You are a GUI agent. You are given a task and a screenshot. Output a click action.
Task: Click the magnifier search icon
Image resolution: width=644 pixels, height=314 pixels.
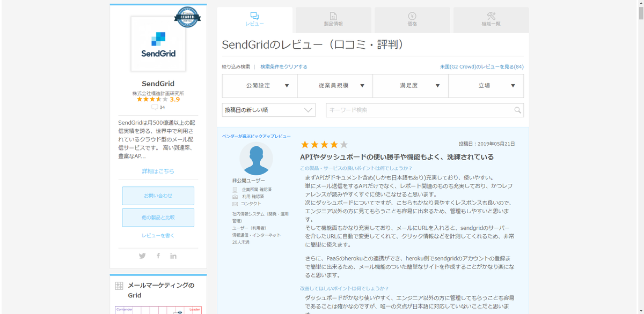click(x=517, y=110)
